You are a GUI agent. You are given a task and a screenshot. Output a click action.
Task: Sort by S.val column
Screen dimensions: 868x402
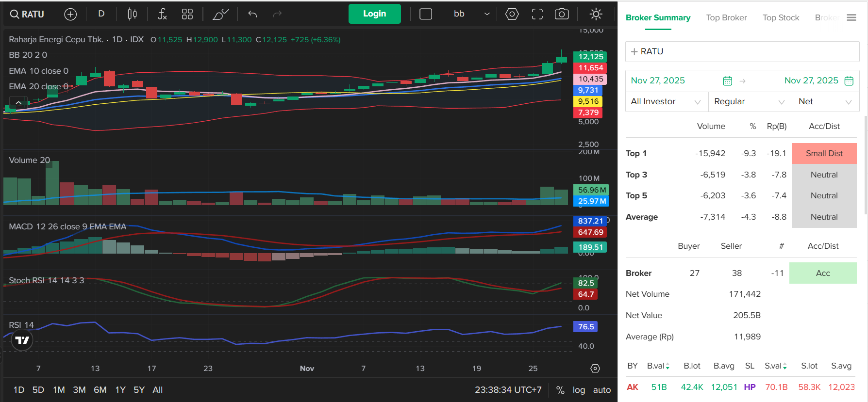pyautogui.click(x=776, y=366)
